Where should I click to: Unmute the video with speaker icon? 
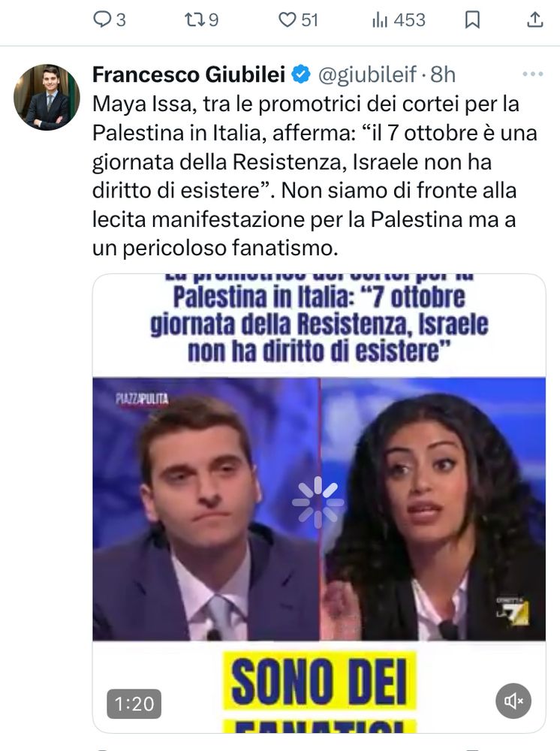coord(513,701)
